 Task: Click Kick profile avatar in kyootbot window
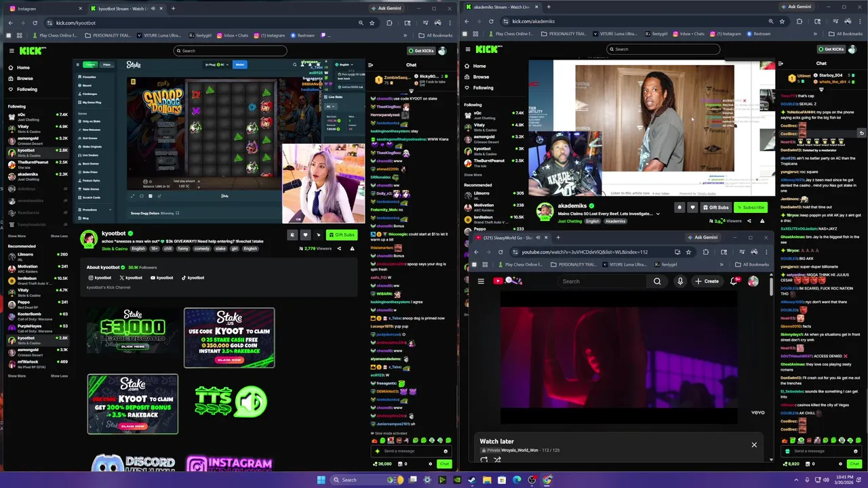point(442,51)
